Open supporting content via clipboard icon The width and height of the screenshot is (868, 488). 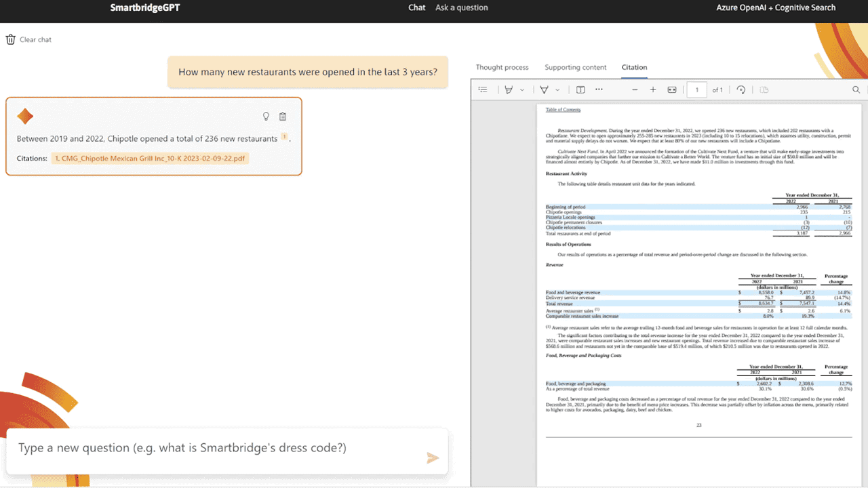click(x=283, y=117)
